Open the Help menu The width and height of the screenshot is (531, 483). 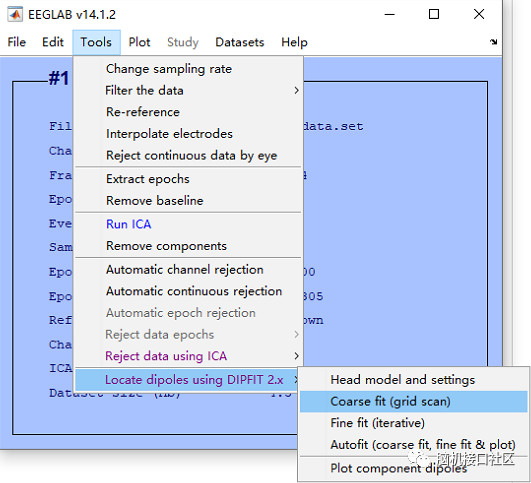tap(294, 42)
